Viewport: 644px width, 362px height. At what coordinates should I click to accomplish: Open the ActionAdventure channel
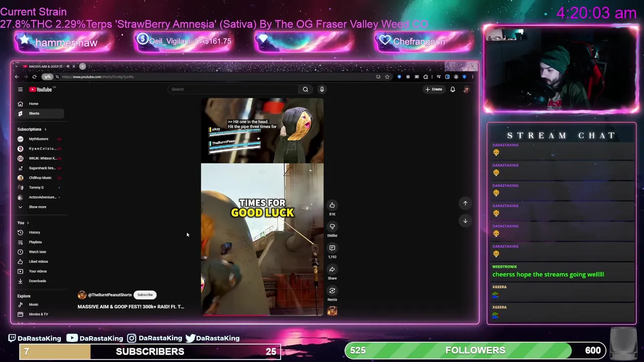39,197
